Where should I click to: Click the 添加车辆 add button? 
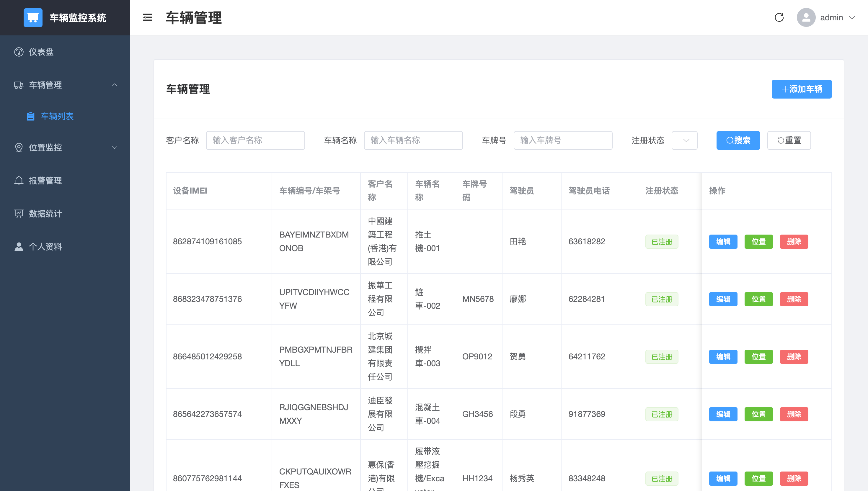pos(801,89)
